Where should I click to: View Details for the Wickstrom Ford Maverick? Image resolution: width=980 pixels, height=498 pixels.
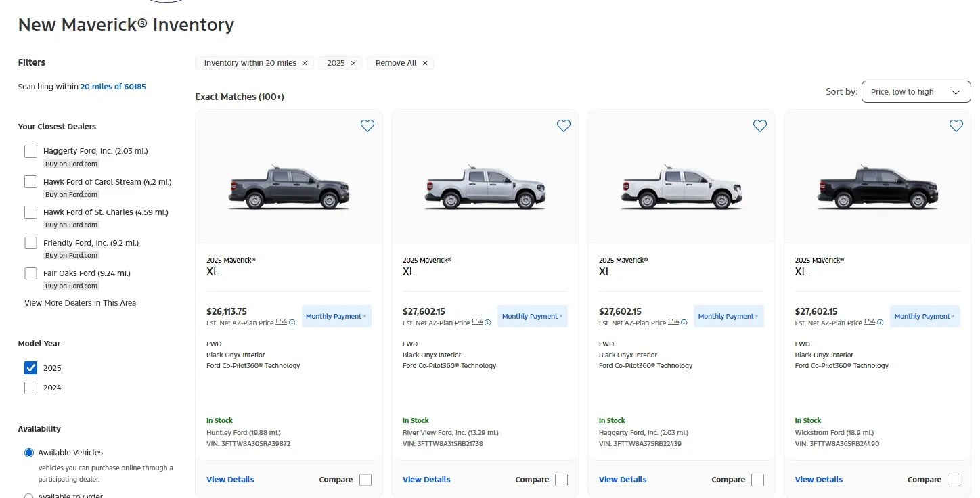pos(819,480)
